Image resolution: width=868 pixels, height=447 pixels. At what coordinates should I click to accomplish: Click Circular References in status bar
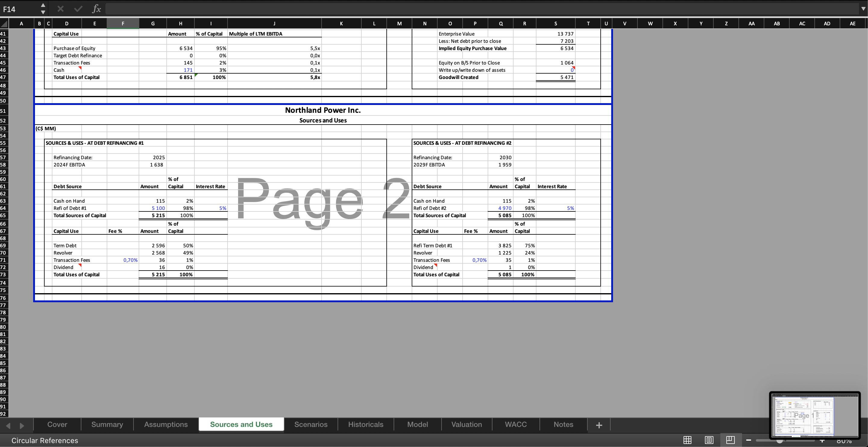(x=45, y=441)
